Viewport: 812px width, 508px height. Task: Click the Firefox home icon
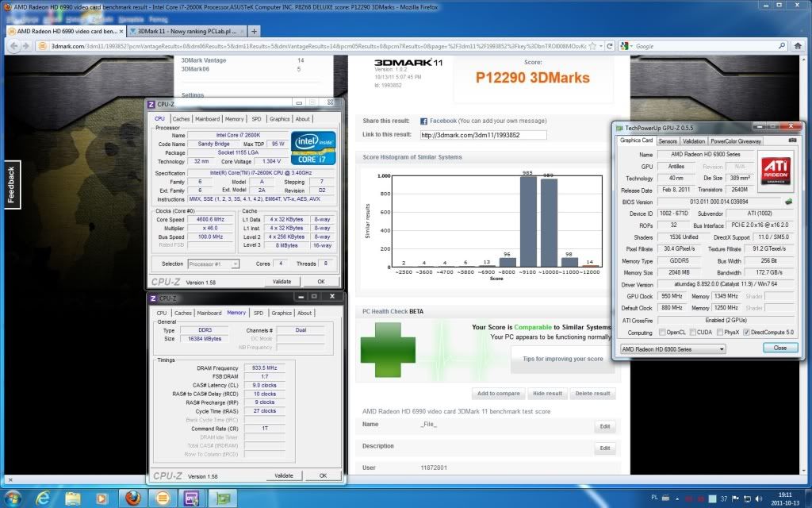click(798, 45)
